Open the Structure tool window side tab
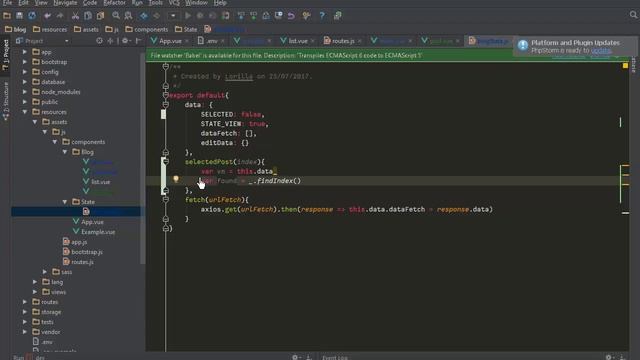 [x=5, y=101]
